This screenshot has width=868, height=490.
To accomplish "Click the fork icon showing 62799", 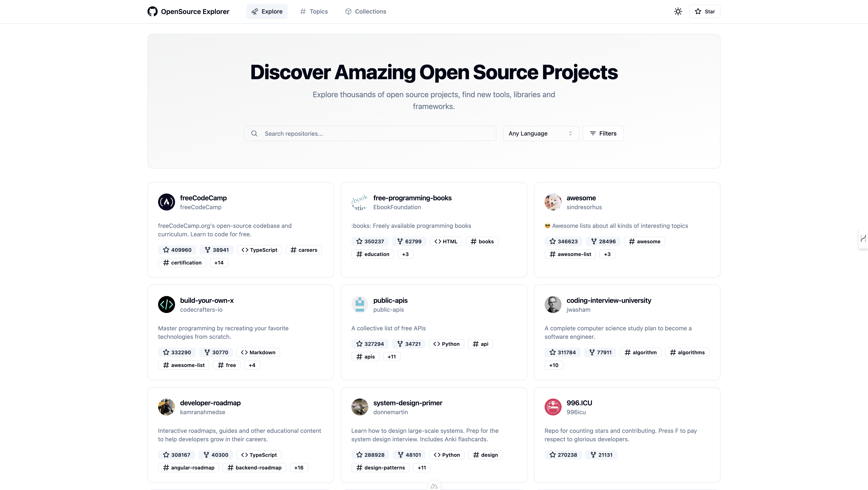I will (x=400, y=241).
